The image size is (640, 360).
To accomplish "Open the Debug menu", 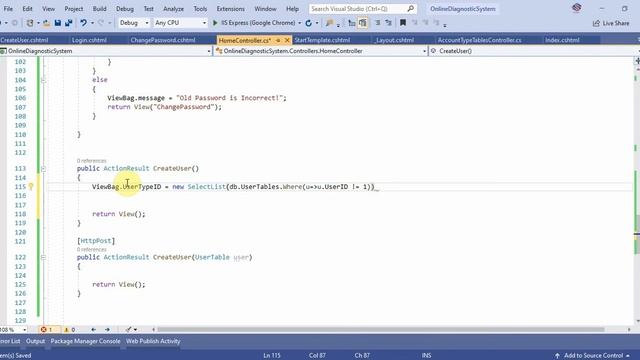I will tap(124, 9).
